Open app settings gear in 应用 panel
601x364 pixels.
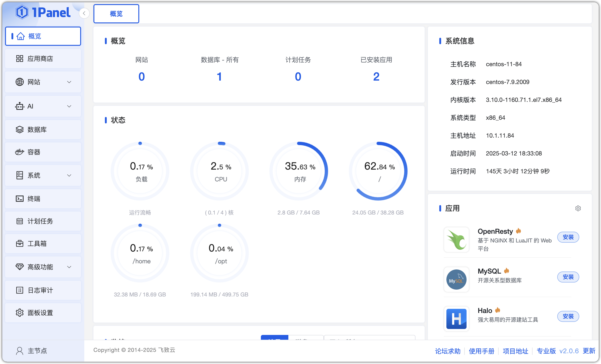(578, 209)
